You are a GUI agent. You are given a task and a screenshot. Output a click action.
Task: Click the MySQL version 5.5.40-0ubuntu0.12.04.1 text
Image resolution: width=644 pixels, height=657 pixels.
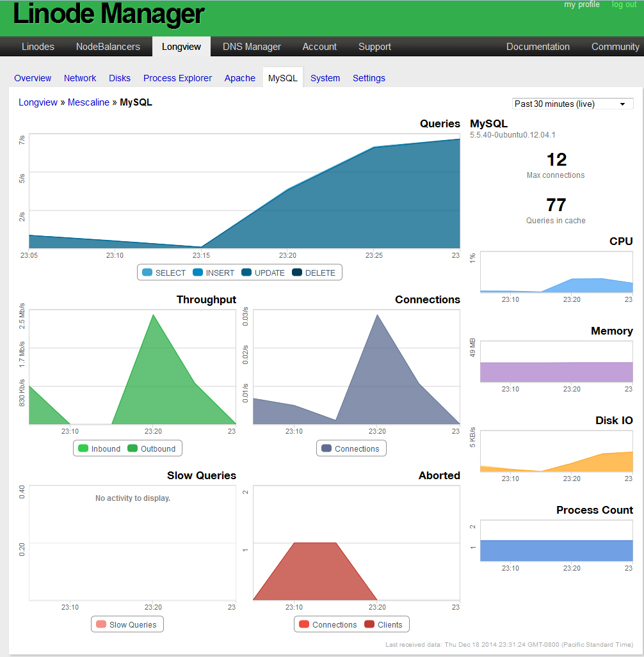[512, 135]
